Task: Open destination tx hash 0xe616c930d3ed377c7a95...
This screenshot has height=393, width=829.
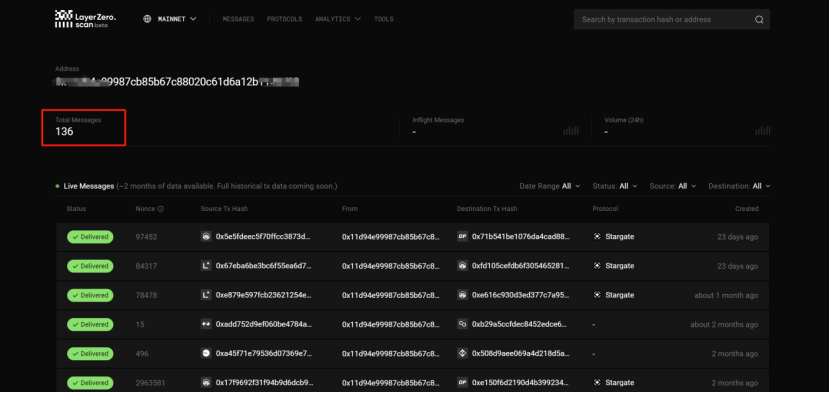Action: [x=521, y=295]
